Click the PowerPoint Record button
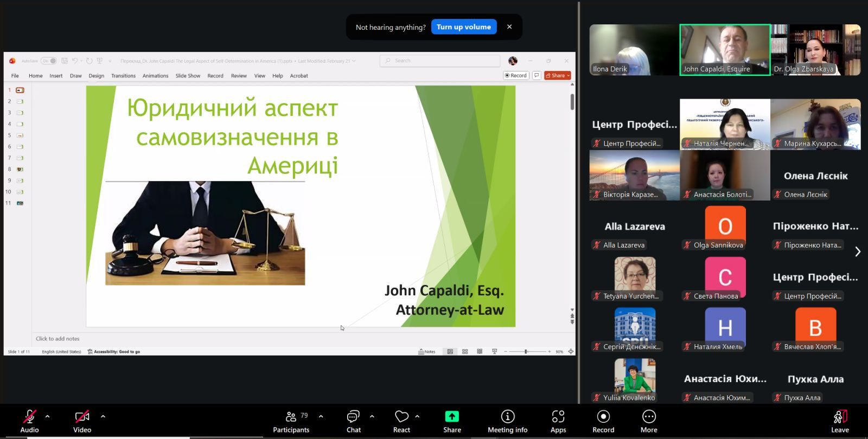The image size is (868, 439). (516, 75)
